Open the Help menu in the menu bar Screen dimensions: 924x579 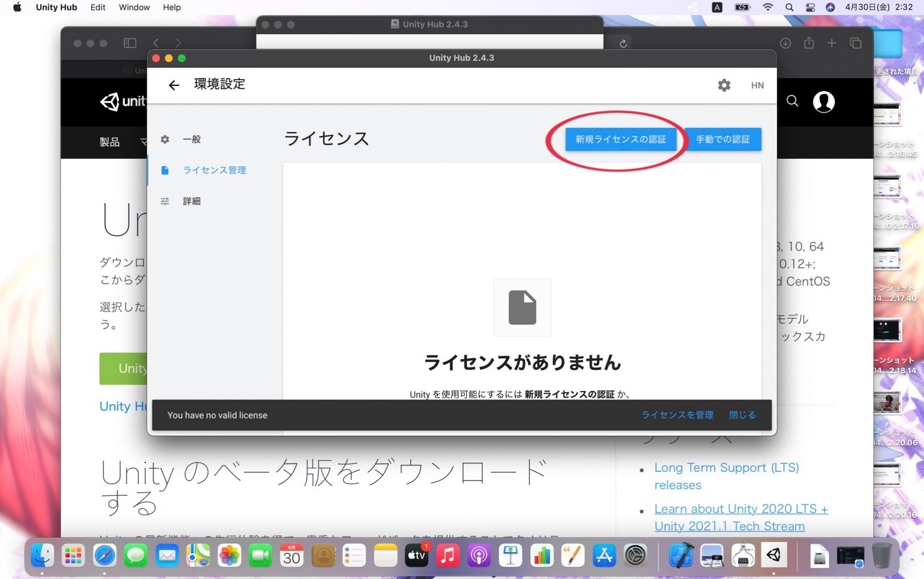click(172, 7)
